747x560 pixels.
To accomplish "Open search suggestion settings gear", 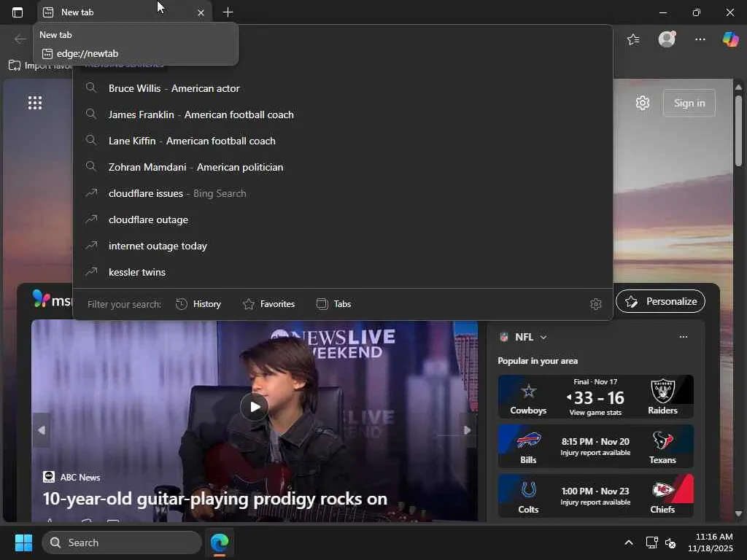I will [x=595, y=304].
